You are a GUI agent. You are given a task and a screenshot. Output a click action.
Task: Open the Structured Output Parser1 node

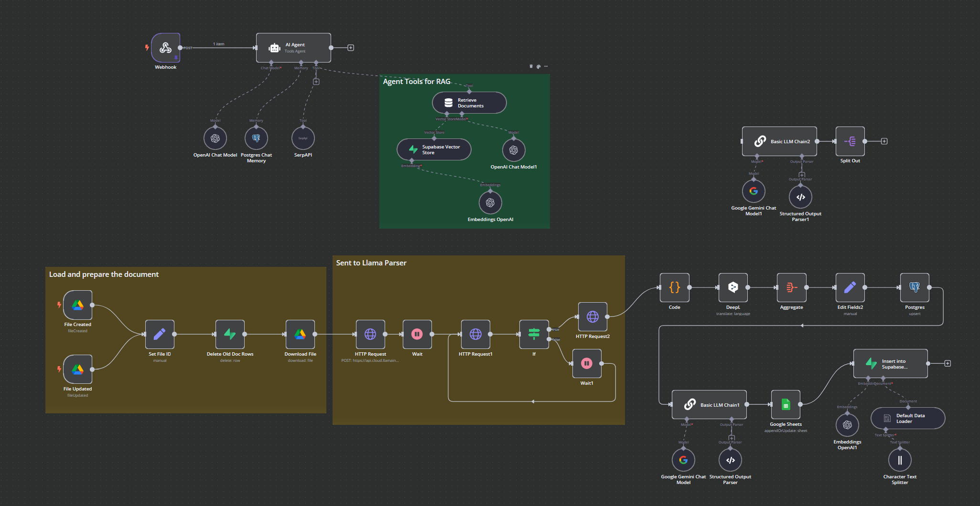pyautogui.click(x=800, y=197)
